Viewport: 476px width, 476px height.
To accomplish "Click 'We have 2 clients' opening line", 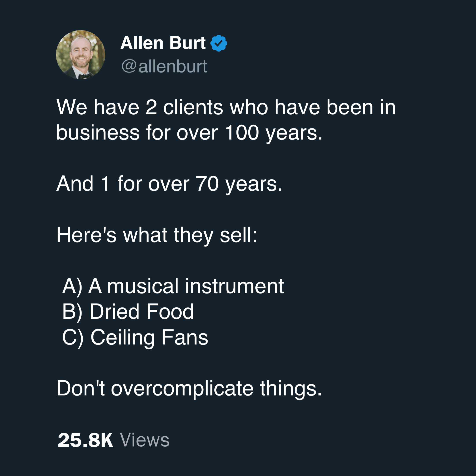I will pos(226,107).
